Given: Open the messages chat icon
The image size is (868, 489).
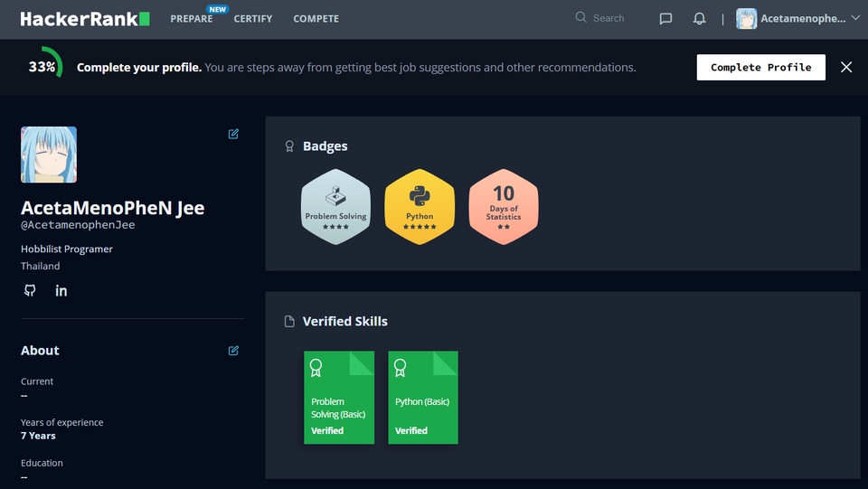Looking at the screenshot, I should pyautogui.click(x=665, y=19).
